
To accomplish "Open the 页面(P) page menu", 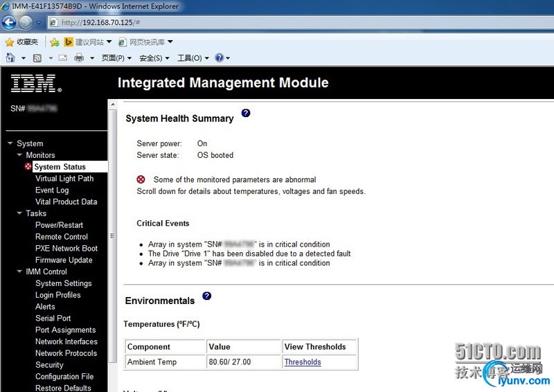I will [116, 58].
